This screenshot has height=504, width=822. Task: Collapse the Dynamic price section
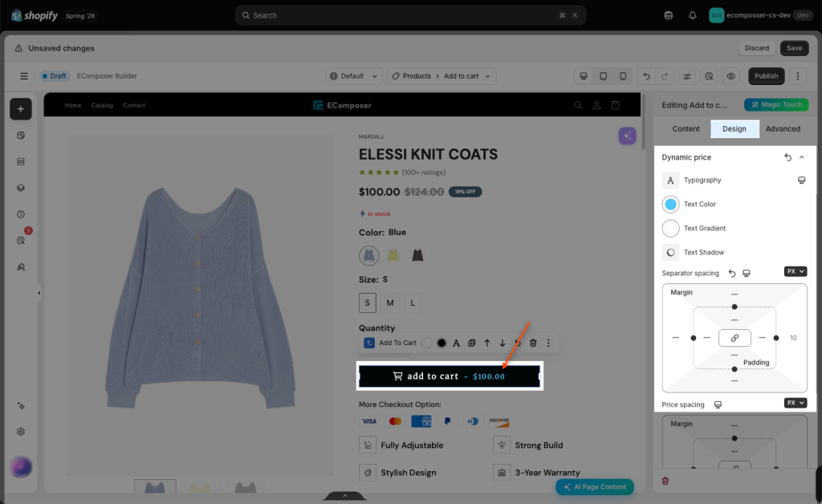(802, 157)
